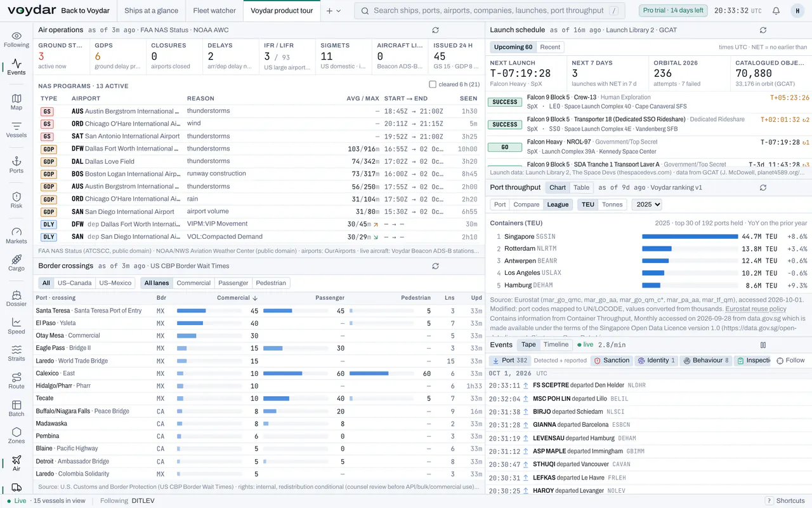Open keyboard Shortcuts
Image resolution: width=812 pixels, height=508 pixels.
(785, 501)
